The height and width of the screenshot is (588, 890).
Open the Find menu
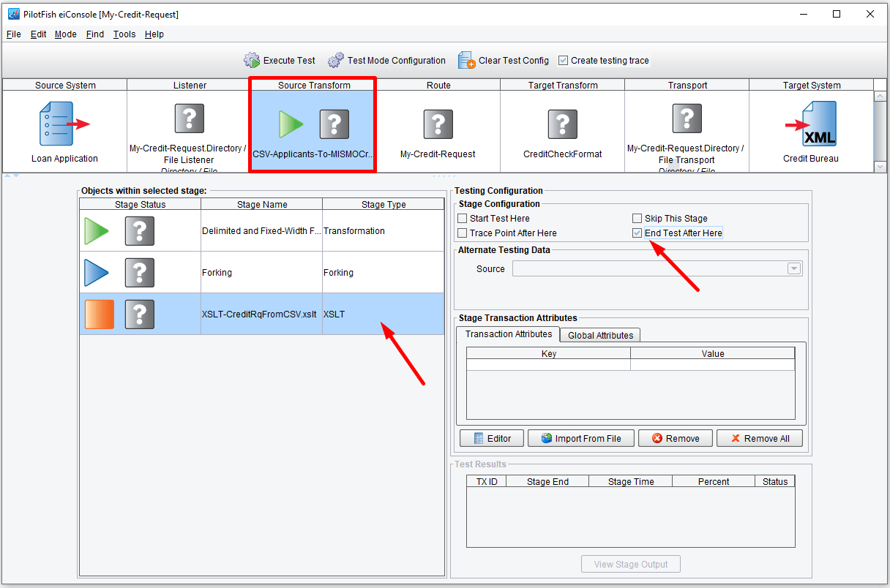click(x=95, y=34)
